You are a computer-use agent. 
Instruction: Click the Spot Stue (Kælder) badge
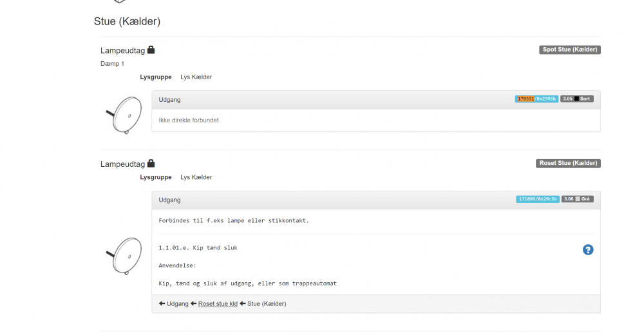click(x=569, y=50)
